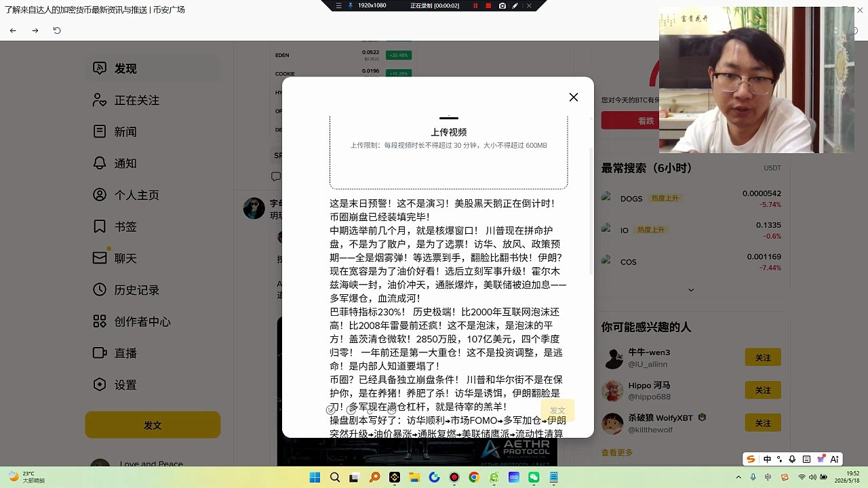Submit with the dialog's 发文 button
The height and width of the screenshot is (488, 868).
(557, 410)
